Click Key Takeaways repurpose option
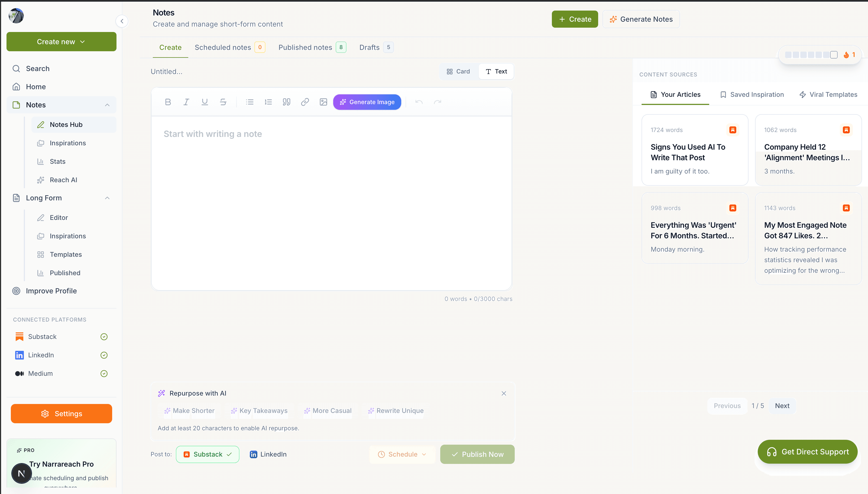The width and height of the screenshot is (868, 494). click(x=259, y=410)
